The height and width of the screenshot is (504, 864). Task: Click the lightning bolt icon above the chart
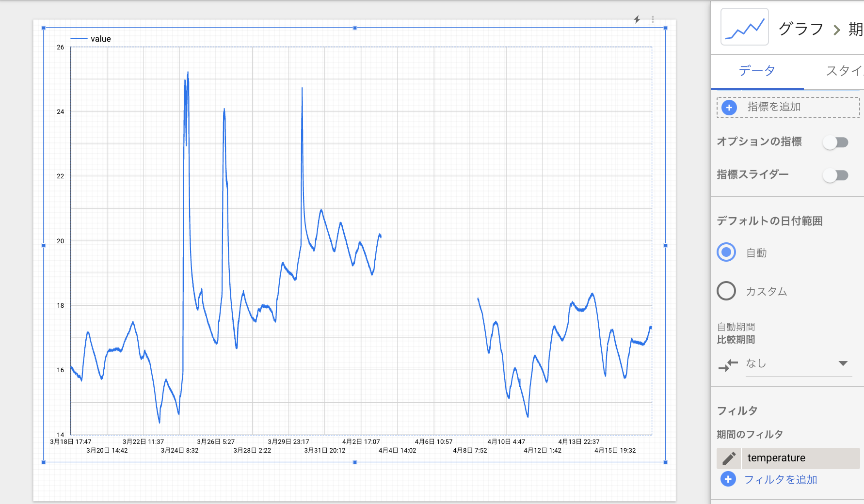coord(637,19)
